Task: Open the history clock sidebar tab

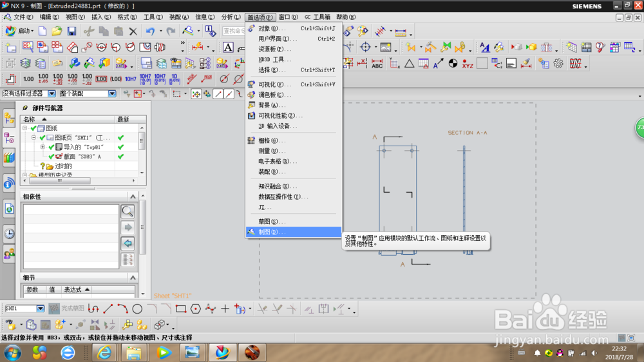Action: tap(9, 234)
